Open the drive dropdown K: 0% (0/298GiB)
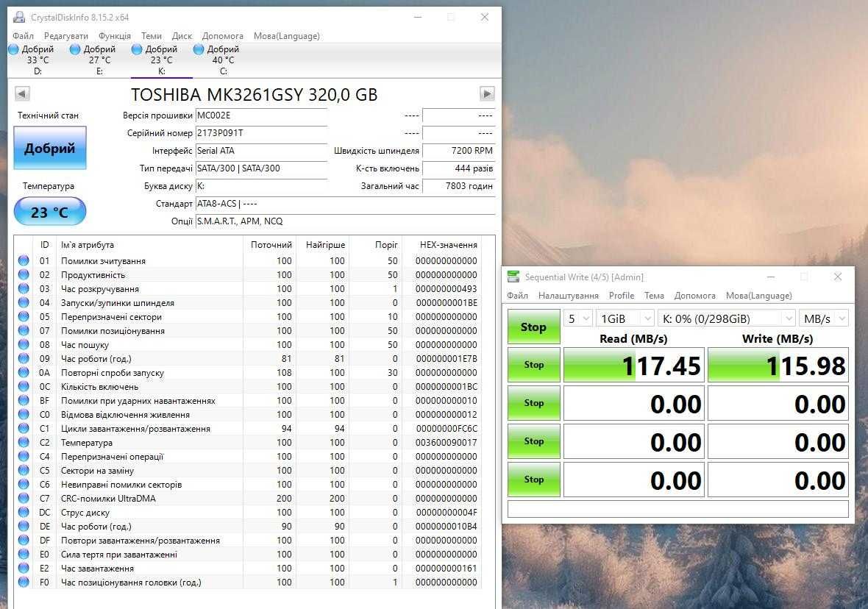Screen dimensions: 868x609 click(x=727, y=318)
